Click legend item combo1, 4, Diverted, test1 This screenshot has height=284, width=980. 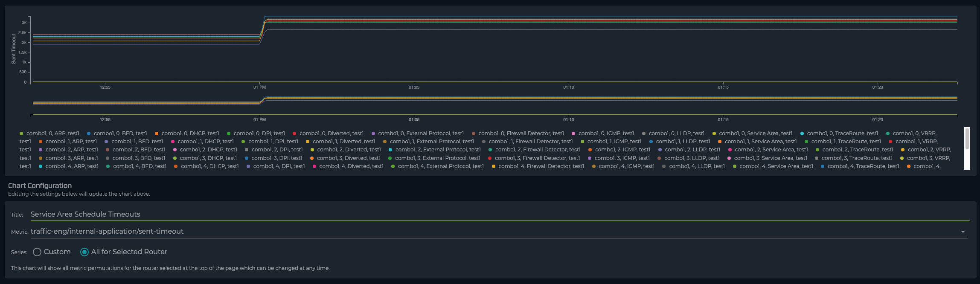348,166
